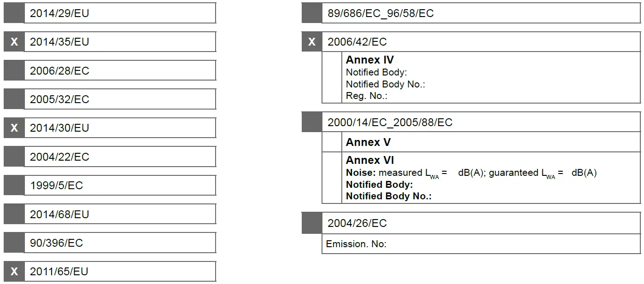The width and height of the screenshot is (644, 284).
Task: Clear the 2011/65/EU checkbox
Action: (14, 272)
